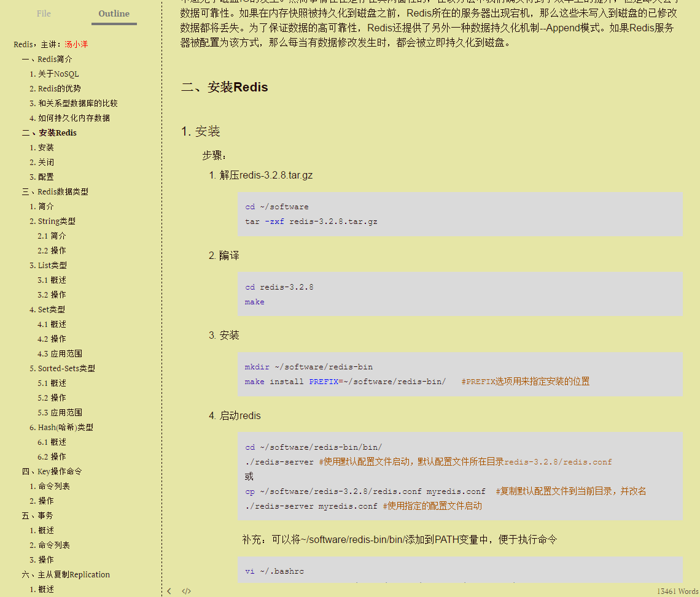This screenshot has height=597, width=700.
Task: Open the 3. 配置 outline item
Action: (44, 177)
